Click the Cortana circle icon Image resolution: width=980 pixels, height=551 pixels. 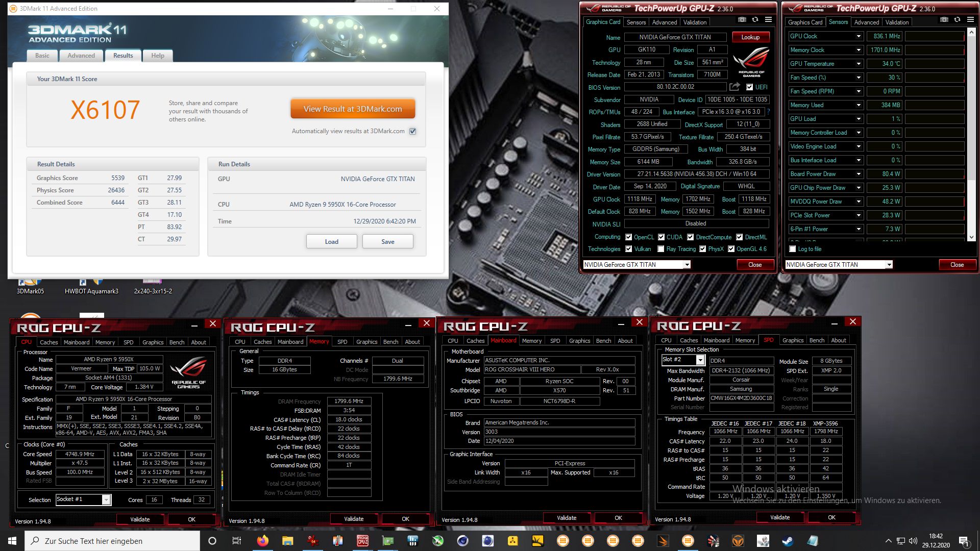pos(212,541)
